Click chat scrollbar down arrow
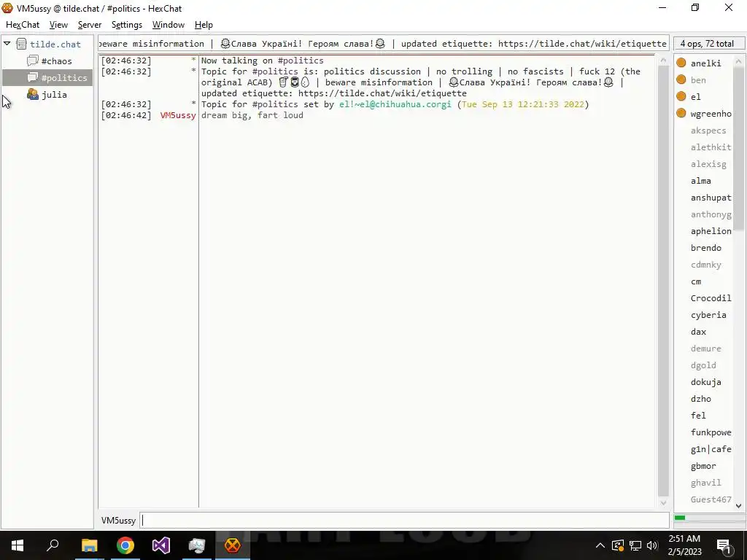 (x=663, y=503)
